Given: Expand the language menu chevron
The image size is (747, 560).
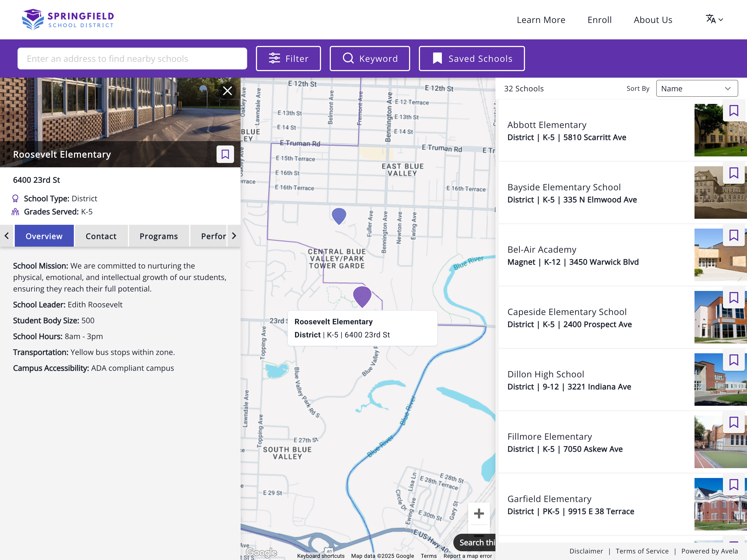Looking at the screenshot, I should (721, 20).
